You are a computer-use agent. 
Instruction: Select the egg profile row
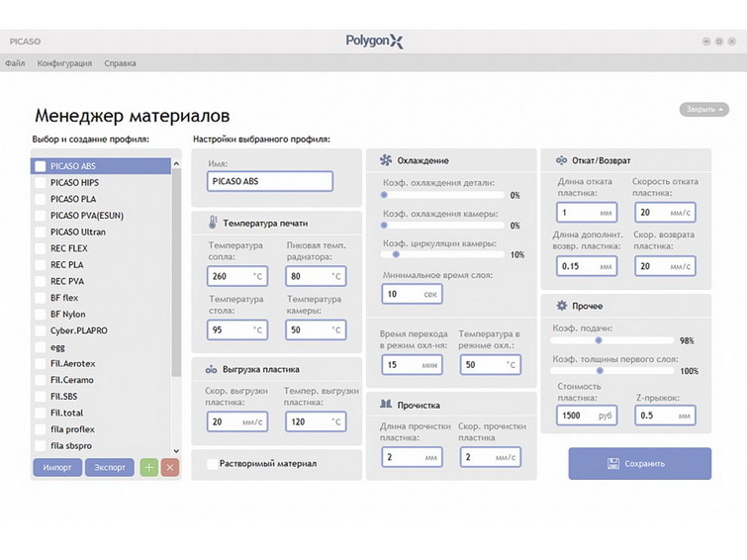coord(101,347)
